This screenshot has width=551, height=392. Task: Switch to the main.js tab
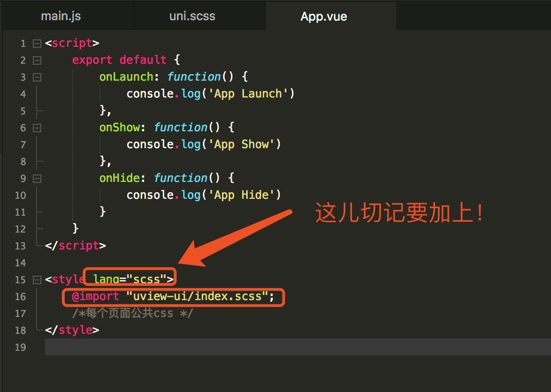[61, 16]
